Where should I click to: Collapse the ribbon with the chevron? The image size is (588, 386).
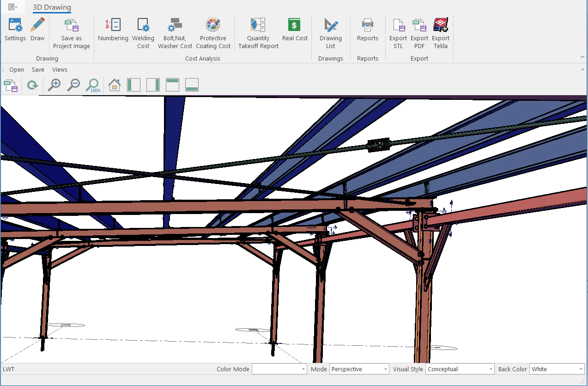click(582, 57)
